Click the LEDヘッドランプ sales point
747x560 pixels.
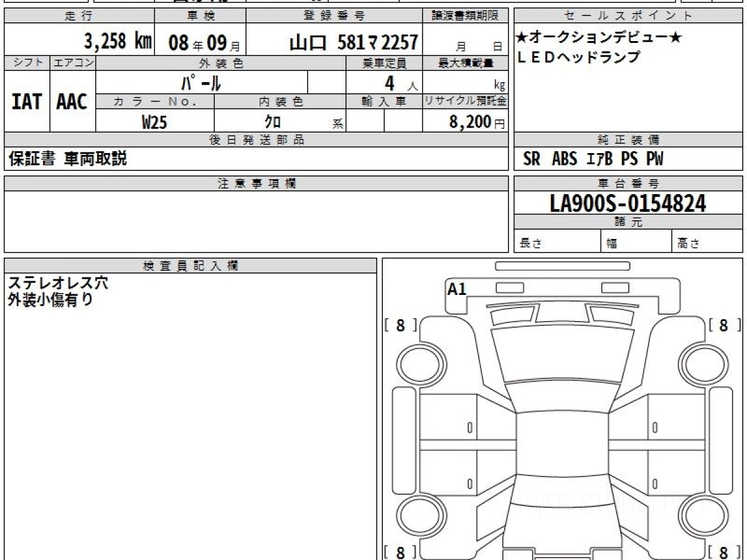pyautogui.click(x=579, y=57)
